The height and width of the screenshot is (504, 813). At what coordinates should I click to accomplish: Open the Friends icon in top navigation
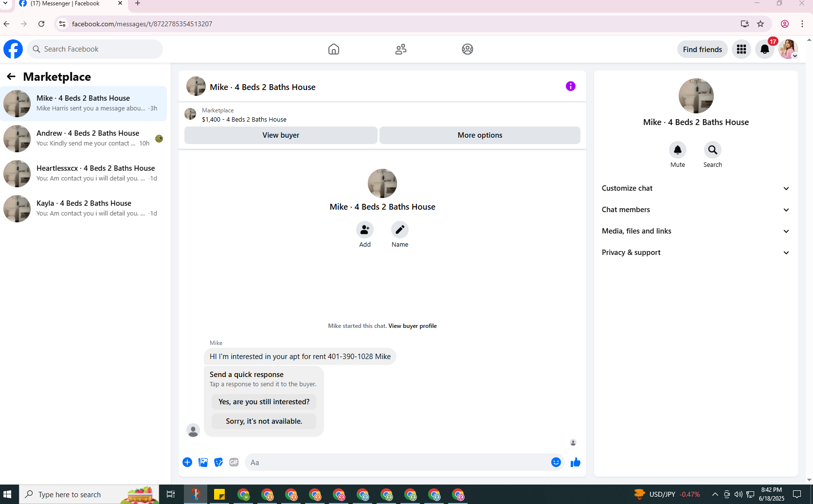click(x=401, y=49)
